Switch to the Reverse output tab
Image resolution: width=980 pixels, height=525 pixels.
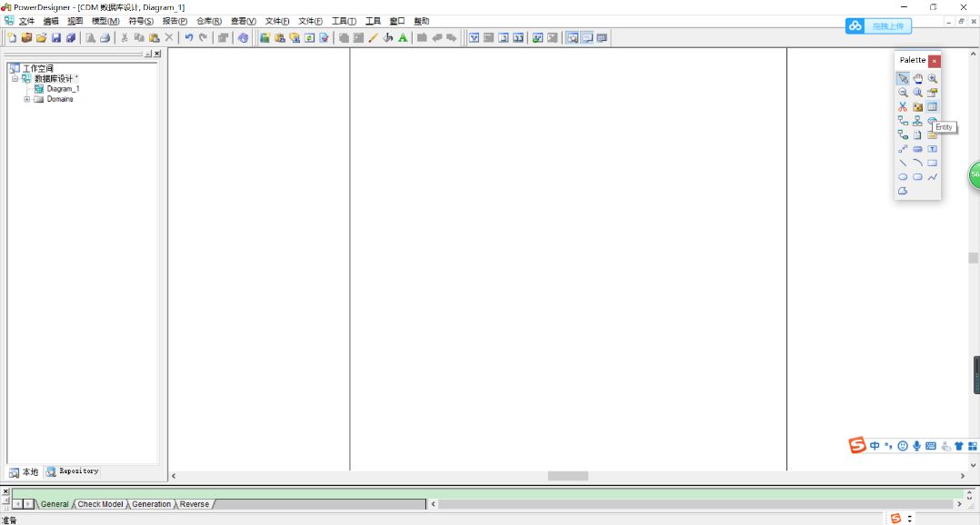point(195,504)
